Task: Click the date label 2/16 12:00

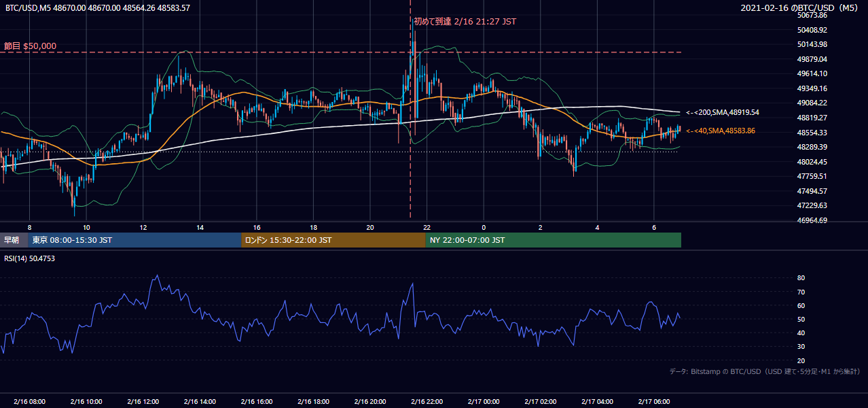Action: 143,402
